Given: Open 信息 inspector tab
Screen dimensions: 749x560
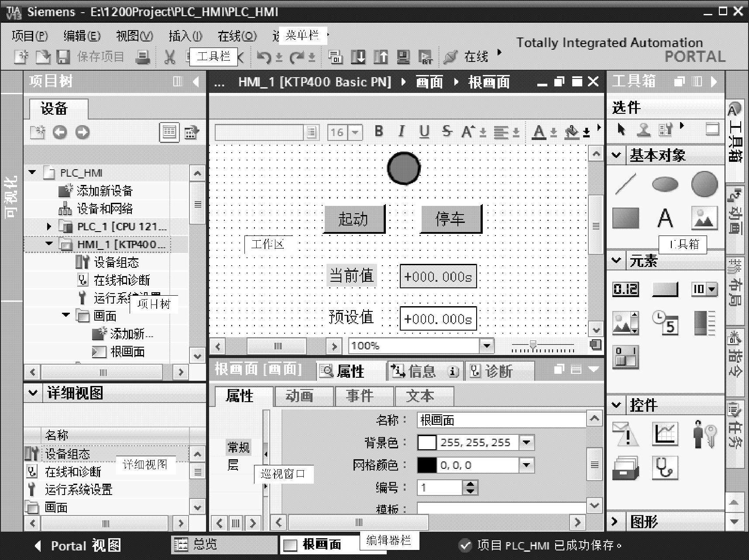Looking at the screenshot, I should coord(425,371).
